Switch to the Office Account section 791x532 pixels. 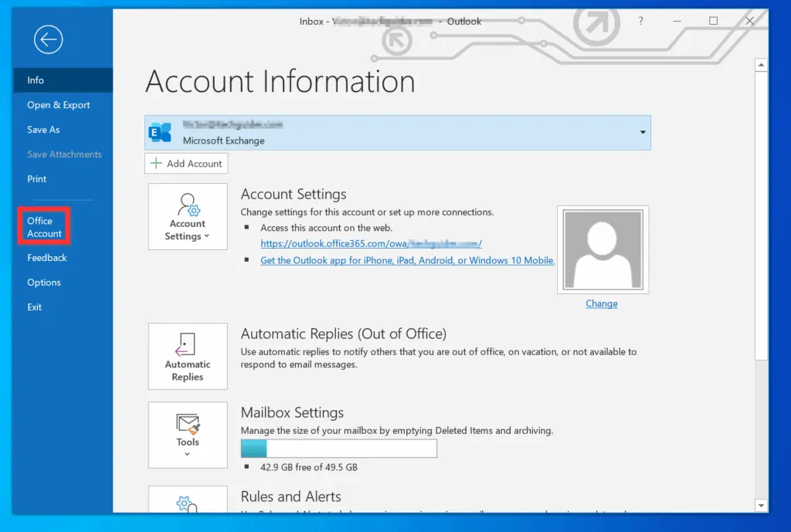[x=43, y=225]
